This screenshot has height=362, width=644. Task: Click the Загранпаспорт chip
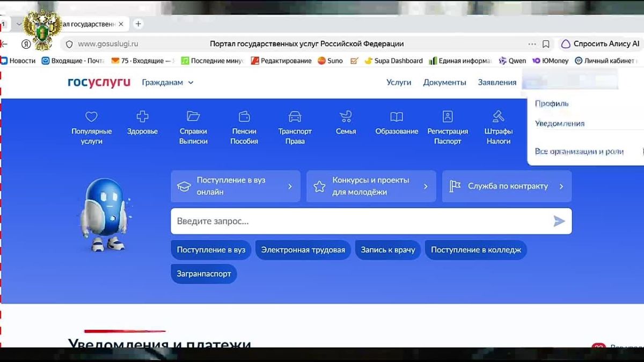point(204,274)
